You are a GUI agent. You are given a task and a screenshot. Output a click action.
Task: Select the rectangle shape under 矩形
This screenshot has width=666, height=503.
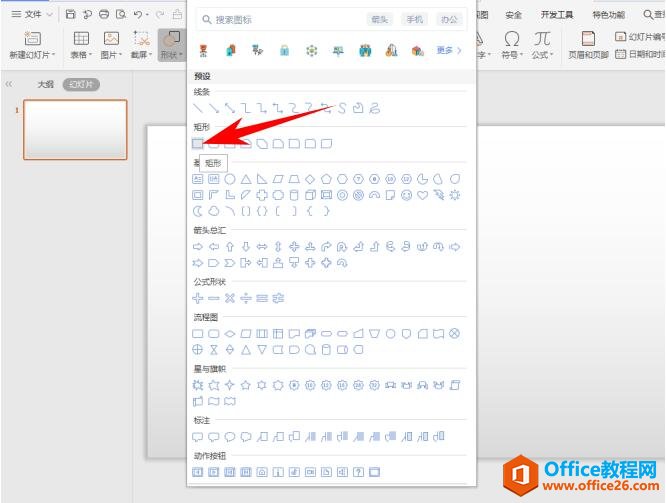198,144
